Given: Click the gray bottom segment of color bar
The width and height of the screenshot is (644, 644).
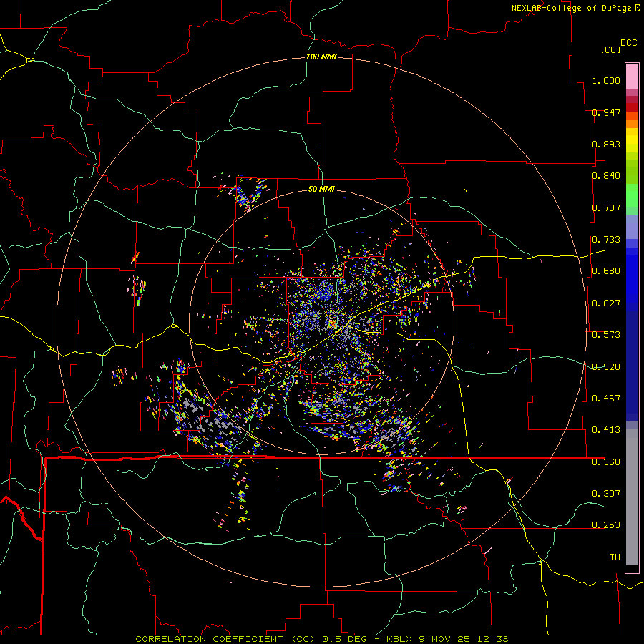Looking at the screenshot, I should click(x=632, y=497).
